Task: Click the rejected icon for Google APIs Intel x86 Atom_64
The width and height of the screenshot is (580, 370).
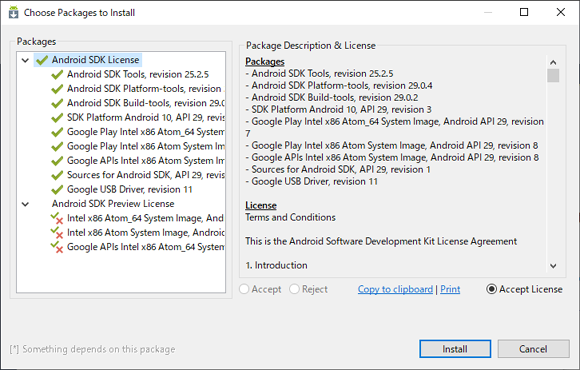Action: click(57, 247)
